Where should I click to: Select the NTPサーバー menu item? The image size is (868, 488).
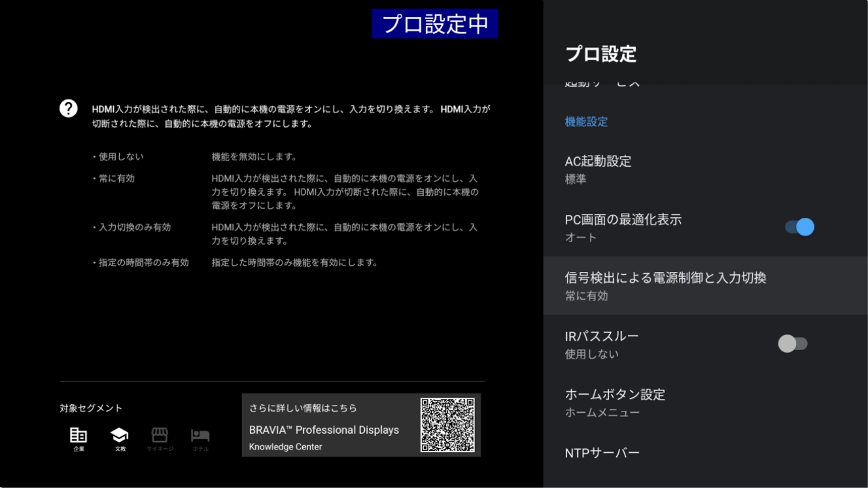pyautogui.click(x=602, y=453)
